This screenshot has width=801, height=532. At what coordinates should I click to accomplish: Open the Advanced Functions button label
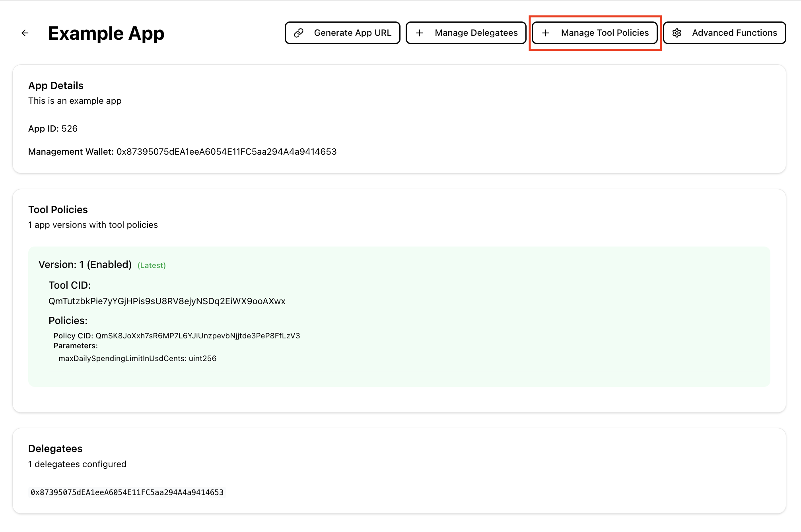(x=735, y=33)
